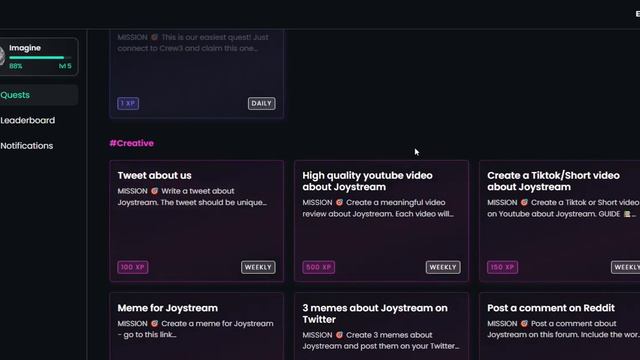Viewport: 640px width, 360px height.
Task: Click the Imagine community avatar
Action: tap(2, 56)
